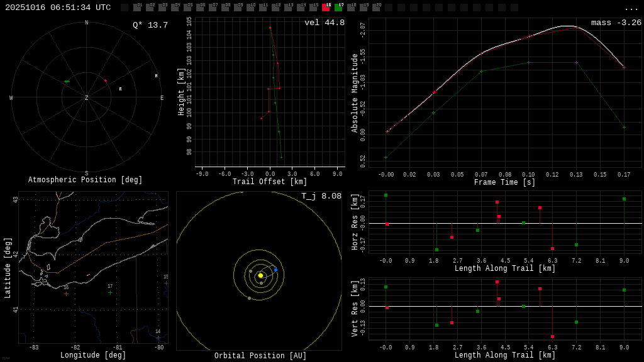Image resolution: width=644 pixels, height=362 pixels.
Task: Select the yellow Sun dot in orbital plot
Action: (x=260, y=275)
